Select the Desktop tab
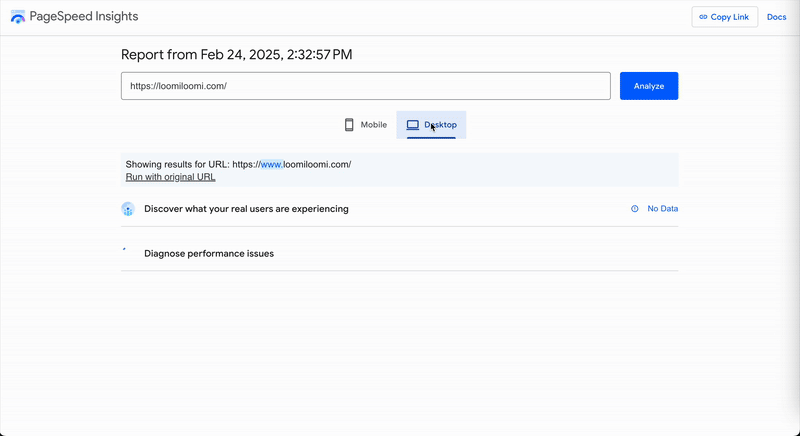800x436 pixels. [431, 124]
